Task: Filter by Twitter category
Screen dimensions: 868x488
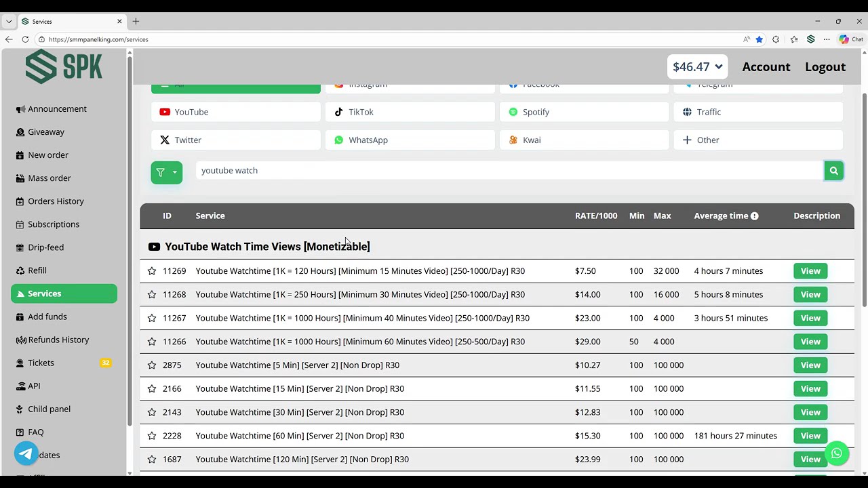Action: pos(236,140)
